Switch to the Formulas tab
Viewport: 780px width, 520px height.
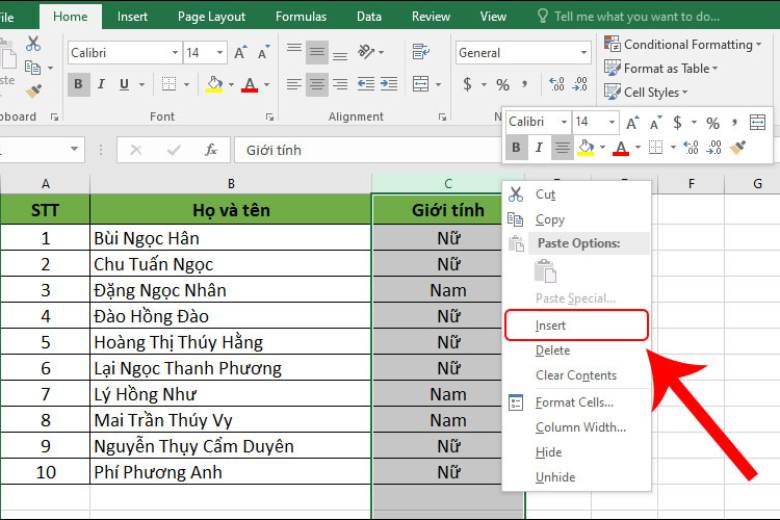coord(301,16)
